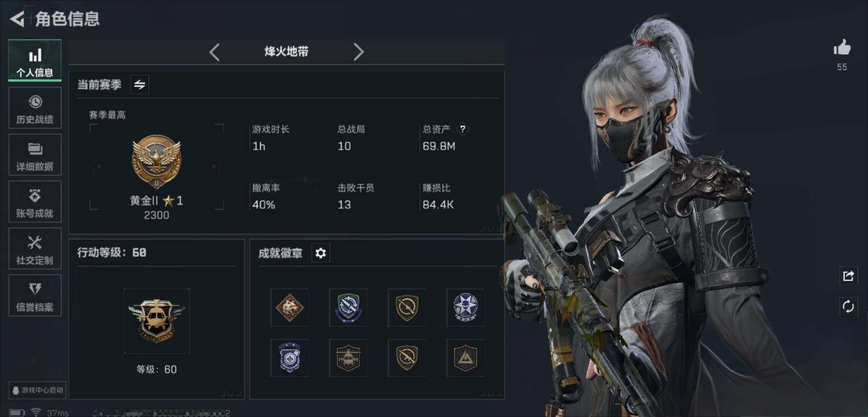Select the helicopter level 60 badge

tap(156, 321)
